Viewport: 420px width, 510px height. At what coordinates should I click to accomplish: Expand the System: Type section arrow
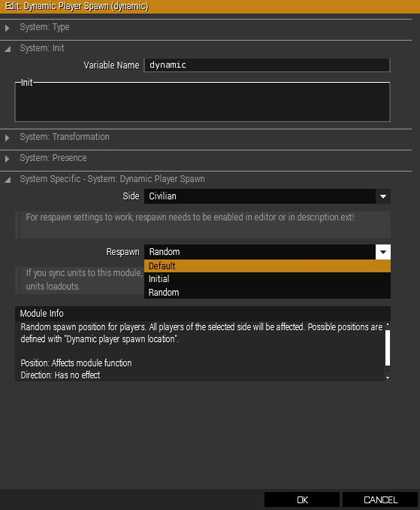click(x=8, y=28)
